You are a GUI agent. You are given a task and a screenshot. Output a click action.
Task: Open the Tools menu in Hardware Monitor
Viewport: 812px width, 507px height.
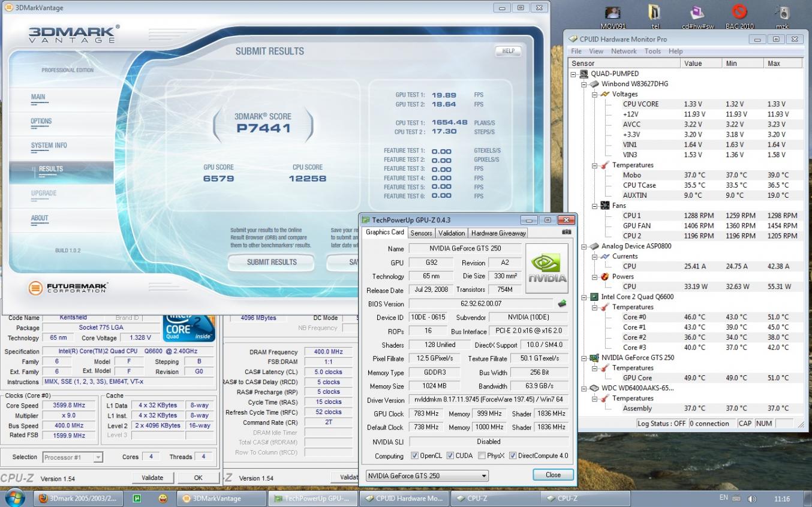coord(652,52)
